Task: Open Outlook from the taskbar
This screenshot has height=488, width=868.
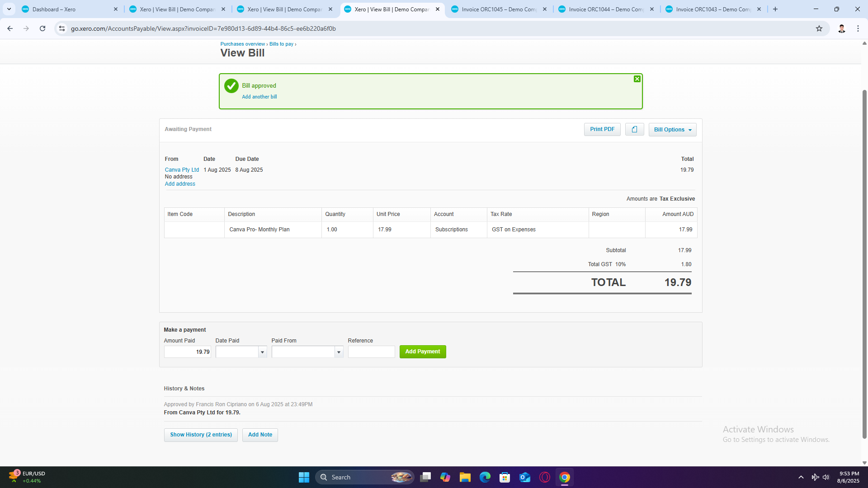Action: click(x=525, y=477)
